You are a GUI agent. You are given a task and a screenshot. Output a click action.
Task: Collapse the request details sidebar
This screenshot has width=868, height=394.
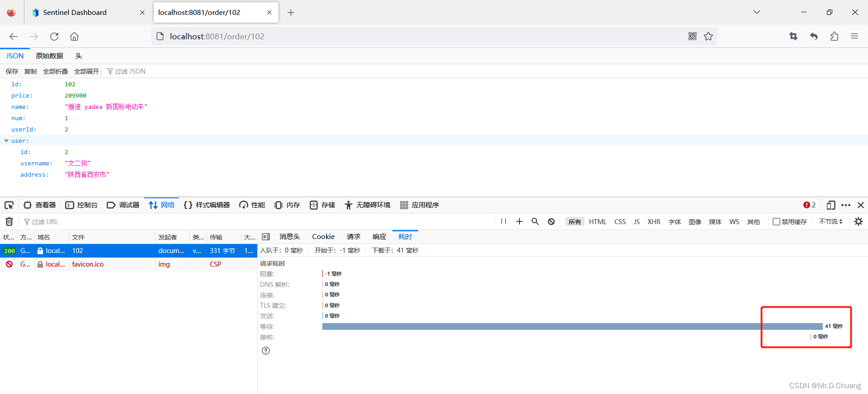click(266, 237)
